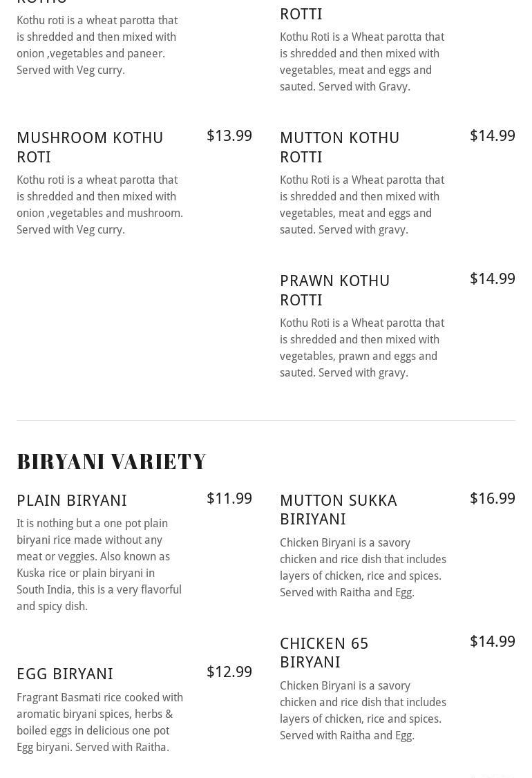Click the price of Chicken 65 Biryani
The width and height of the screenshot is (532, 778).
(492, 641)
